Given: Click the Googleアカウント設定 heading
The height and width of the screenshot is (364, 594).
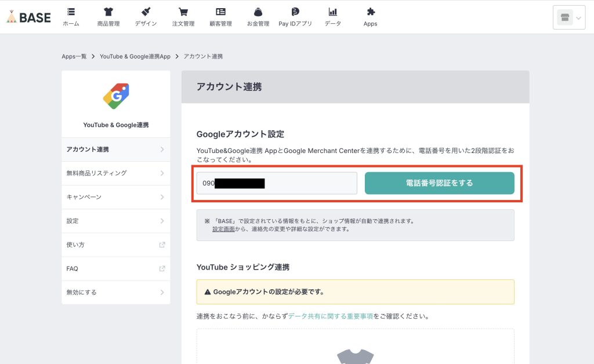Looking at the screenshot, I should pos(240,134).
